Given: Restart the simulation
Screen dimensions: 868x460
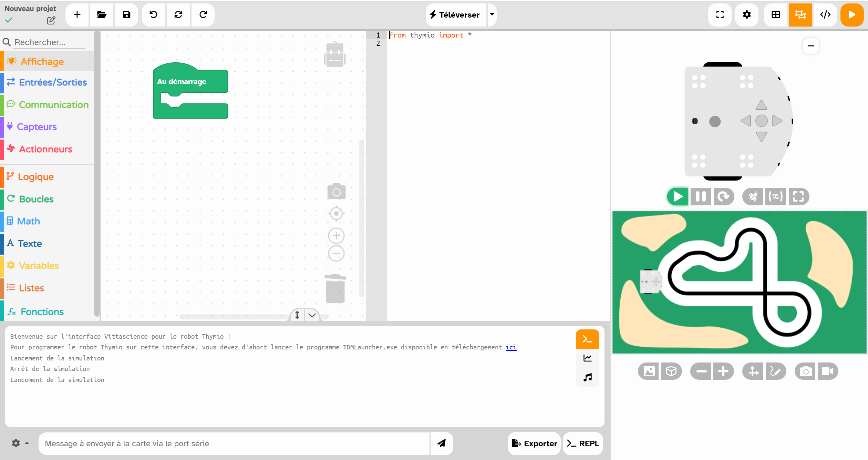Looking at the screenshot, I should (x=724, y=197).
